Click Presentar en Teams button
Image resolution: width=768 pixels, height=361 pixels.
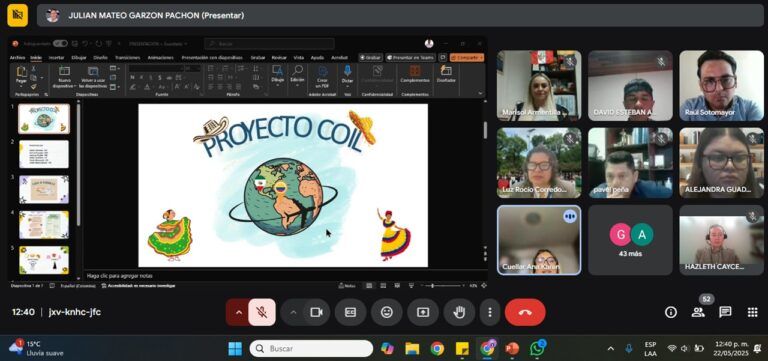[410, 58]
